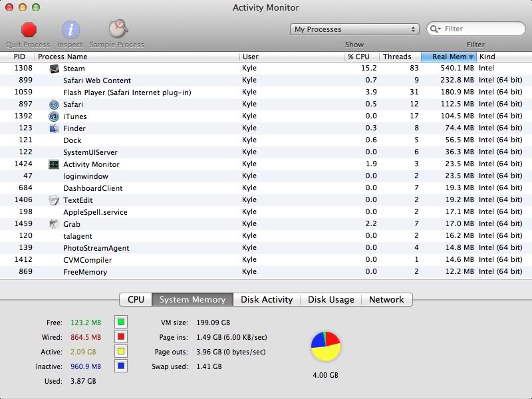Select the Dock process row
The height and width of the screenshot is (399, 532).
coord(266,140)
